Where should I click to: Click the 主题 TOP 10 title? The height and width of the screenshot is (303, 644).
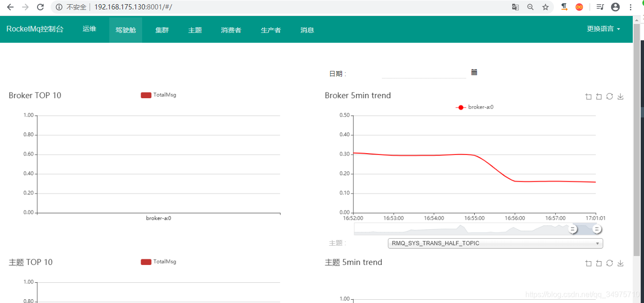pyautogui.click(x=30, y=262)
